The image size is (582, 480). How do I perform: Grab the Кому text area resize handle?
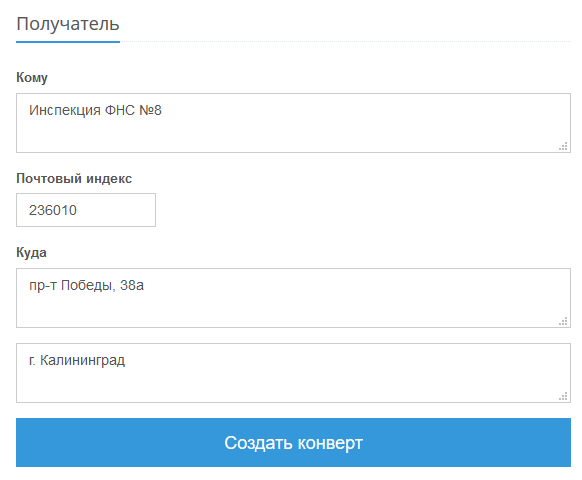click(563, 146)
